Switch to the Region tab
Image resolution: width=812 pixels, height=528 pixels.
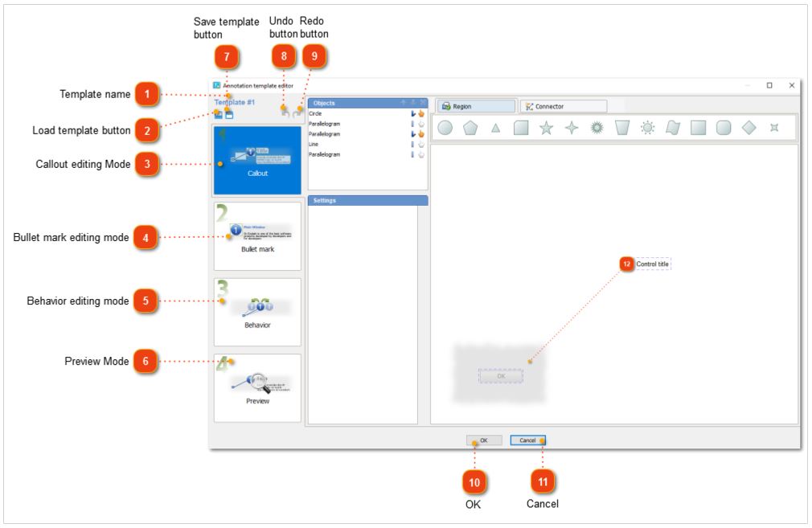click(476, 106)
